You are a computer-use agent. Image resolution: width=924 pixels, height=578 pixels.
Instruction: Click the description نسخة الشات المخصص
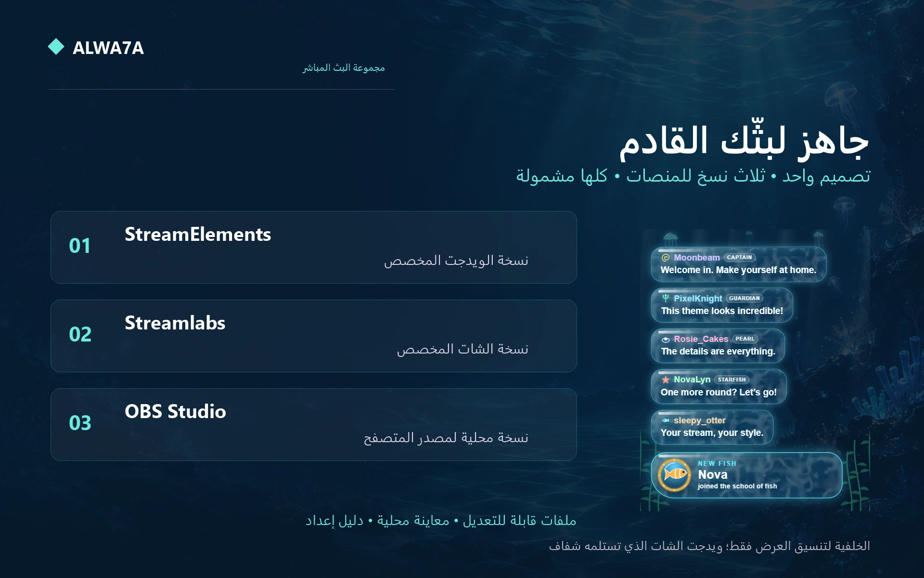(x=462, y=349)
